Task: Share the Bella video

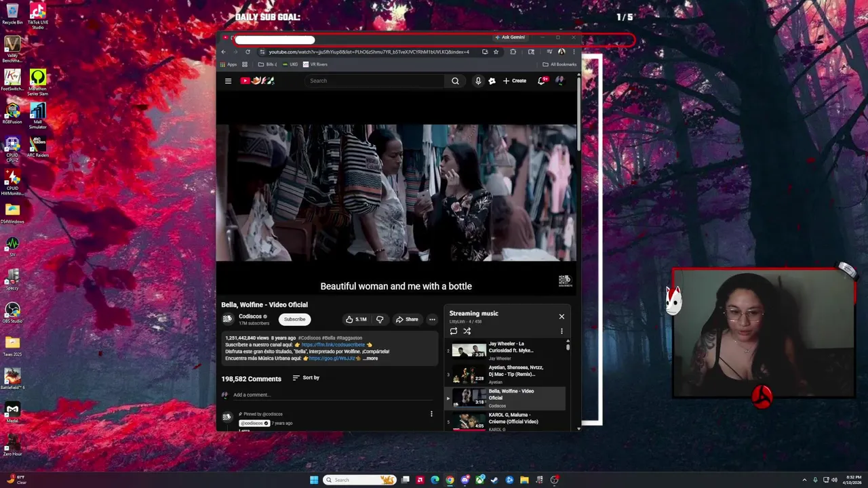Action: pos(407,319)
